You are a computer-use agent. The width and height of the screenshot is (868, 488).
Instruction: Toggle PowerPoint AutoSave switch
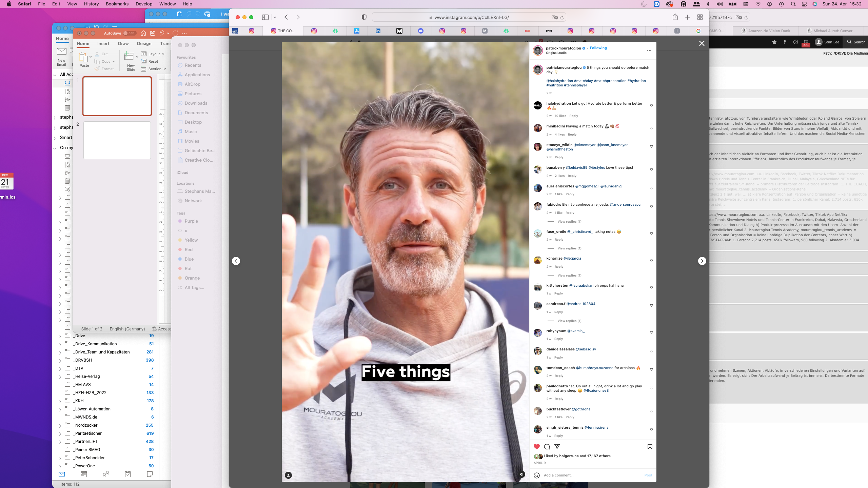pos(129,33)
